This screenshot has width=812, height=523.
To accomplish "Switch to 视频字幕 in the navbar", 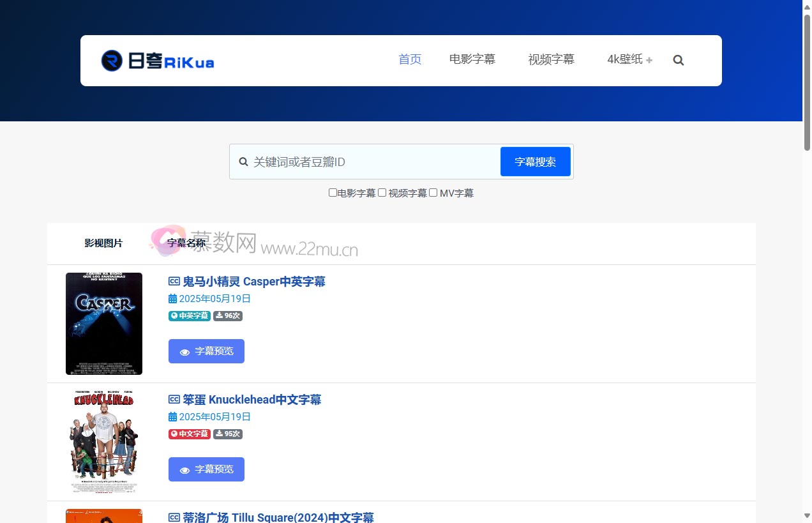I will point(551,59).
